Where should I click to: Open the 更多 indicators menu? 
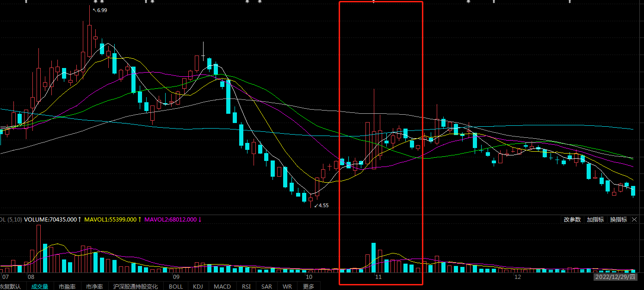point(309,286)
